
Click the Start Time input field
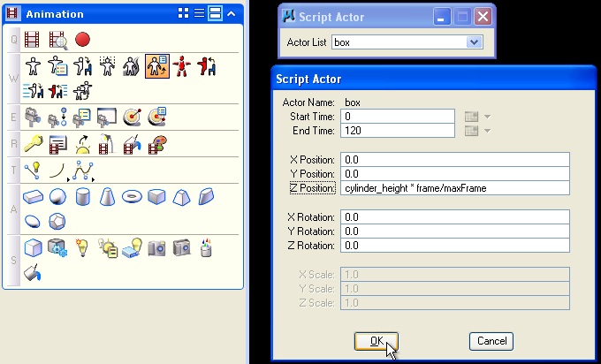tap(398, 117)
